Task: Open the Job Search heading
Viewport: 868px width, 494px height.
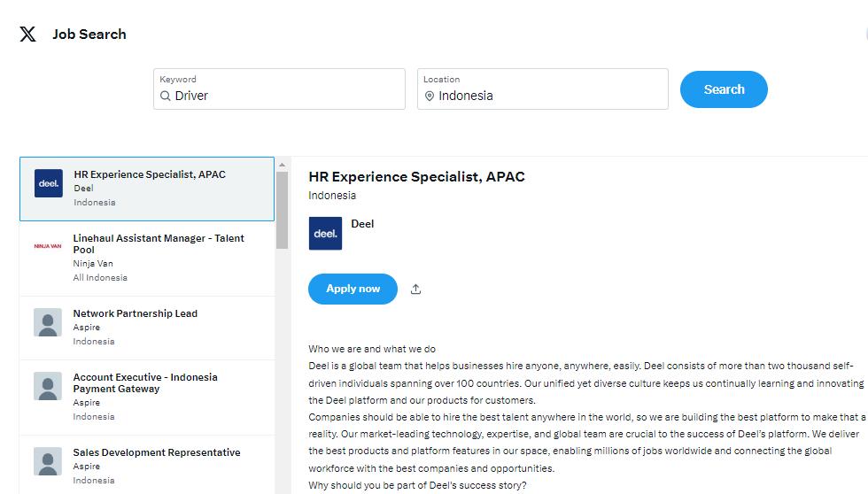Action: click(x=89, y=35)
